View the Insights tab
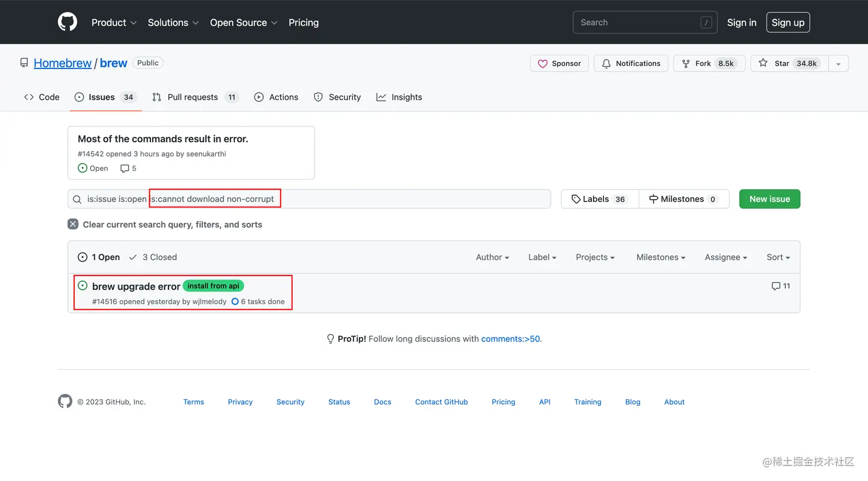 click(399, 97)
